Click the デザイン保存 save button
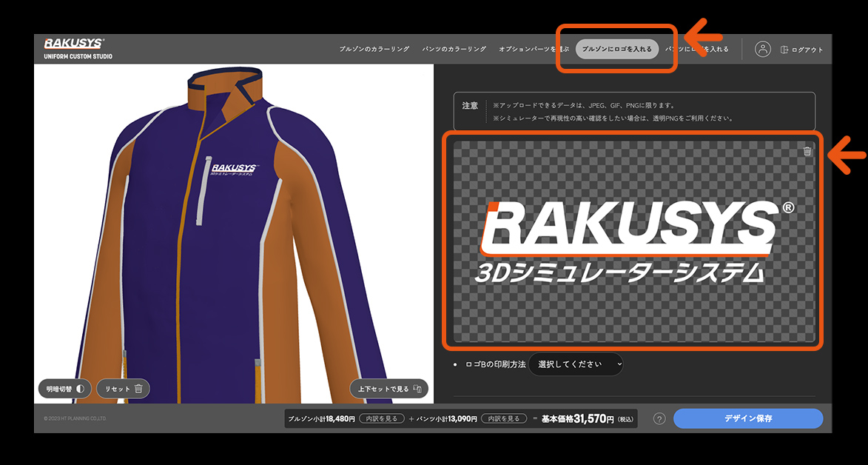Image resolution: width=868 pixels, height=465 pixels. pyautogui.click(x=747, y=418)
